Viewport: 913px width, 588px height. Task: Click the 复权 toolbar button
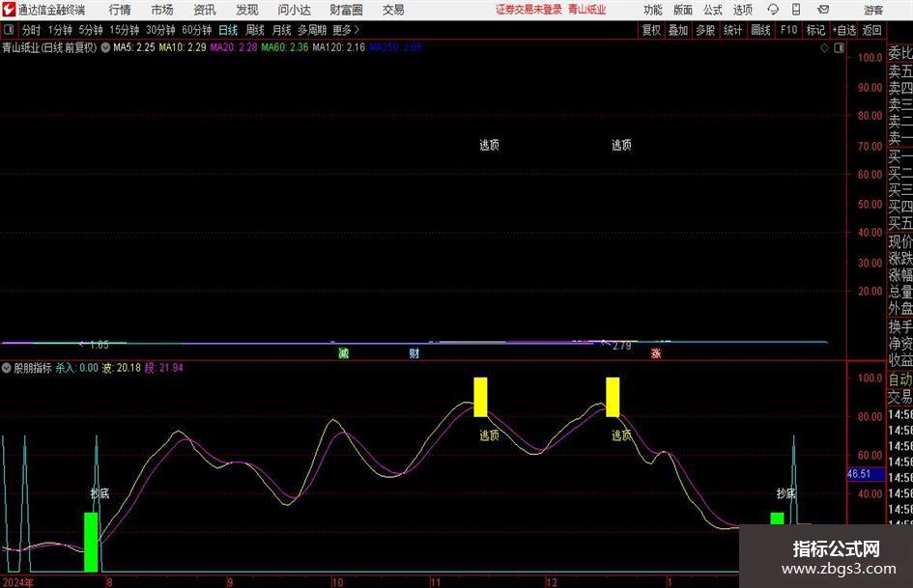pos(651,30)
